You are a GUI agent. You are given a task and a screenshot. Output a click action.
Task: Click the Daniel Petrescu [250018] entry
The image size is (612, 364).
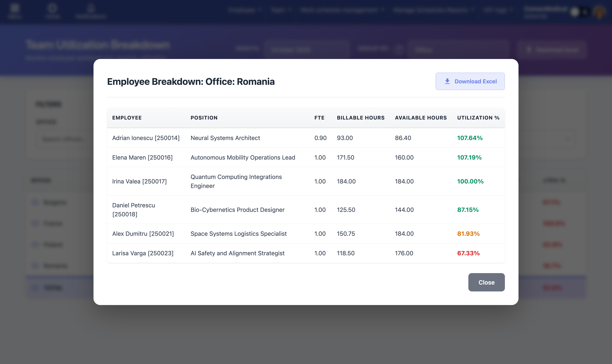coord(134,210)
